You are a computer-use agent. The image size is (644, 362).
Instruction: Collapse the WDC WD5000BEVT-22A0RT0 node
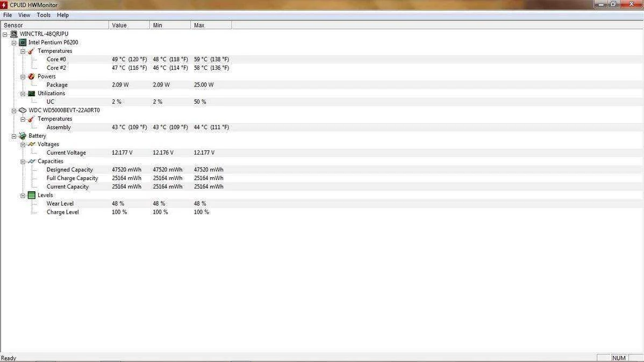14,111
